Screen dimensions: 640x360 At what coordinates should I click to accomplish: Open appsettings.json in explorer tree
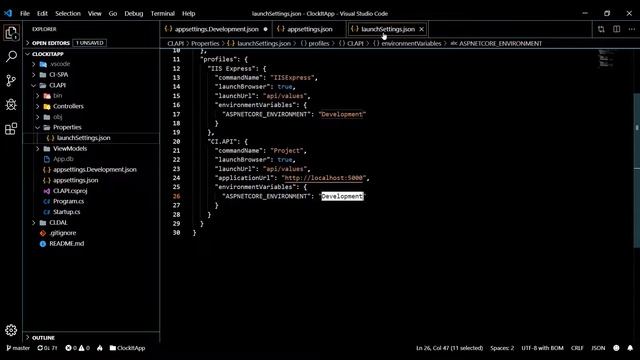click(75, 180)
